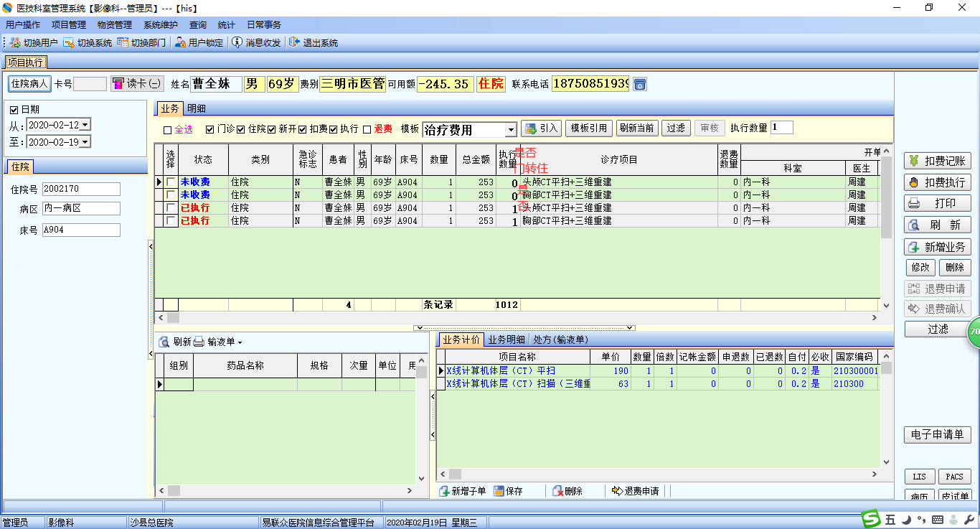This screenshot has width=980, height=529.
Task: Click the 退出系统 exit system toolbar icon
Action: click(x=294, y=43)
